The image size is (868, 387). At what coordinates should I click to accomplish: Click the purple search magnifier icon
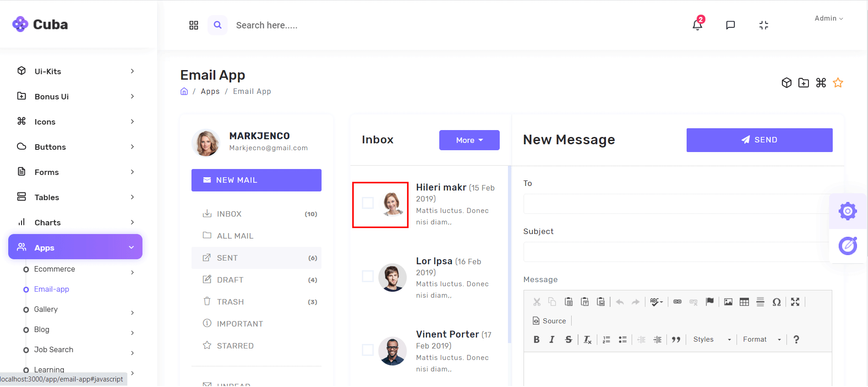click(218, 25)
